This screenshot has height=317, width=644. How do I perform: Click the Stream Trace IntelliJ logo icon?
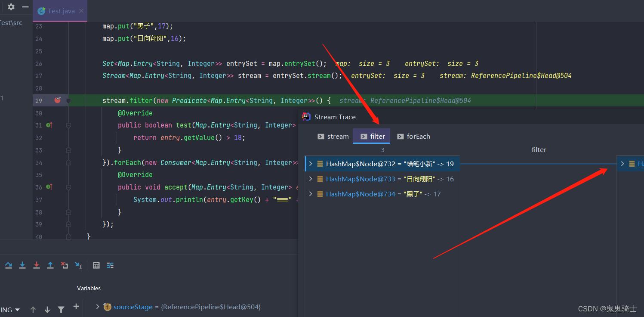[x=306, y=117]
